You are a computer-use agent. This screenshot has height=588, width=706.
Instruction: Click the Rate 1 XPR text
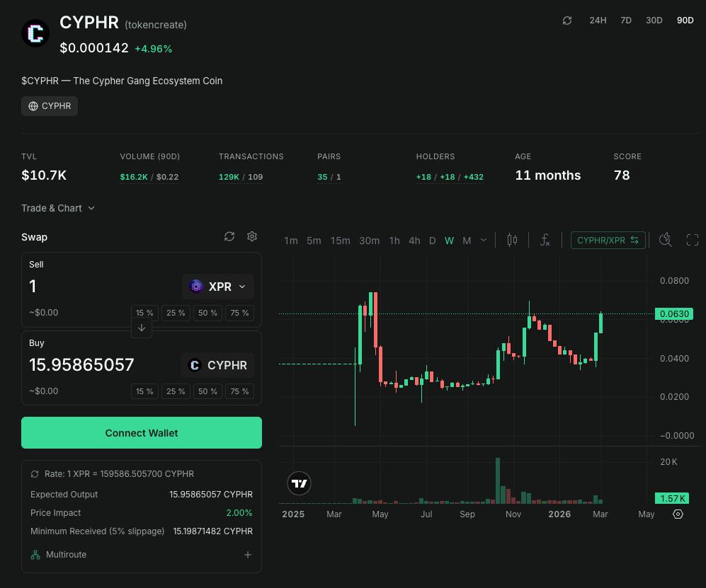click(119, 474)
